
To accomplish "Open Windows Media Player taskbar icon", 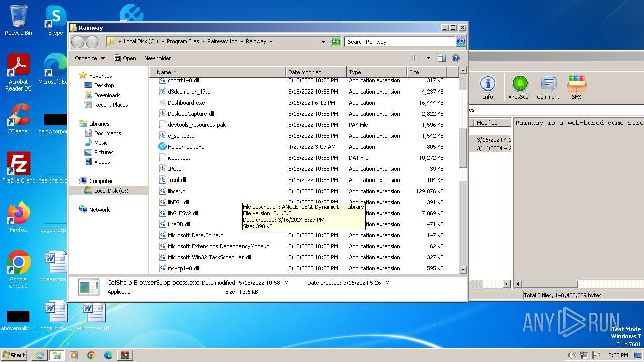I will [x=74, y=355].
